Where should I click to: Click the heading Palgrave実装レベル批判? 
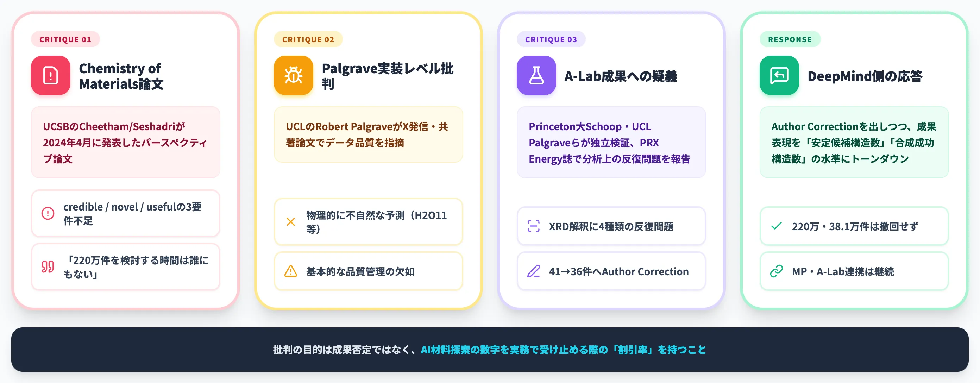click(388, 76)
